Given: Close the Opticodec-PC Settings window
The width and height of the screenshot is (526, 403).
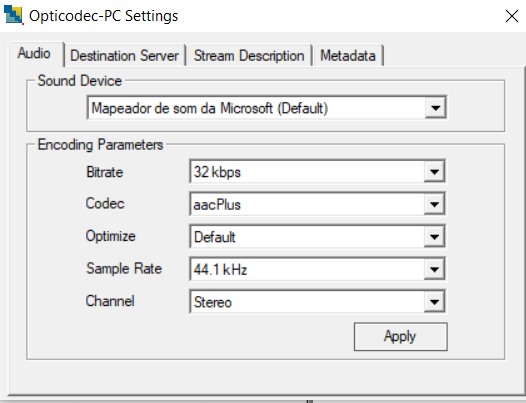Looking at the screenshot, I should (x=511, y=16).
